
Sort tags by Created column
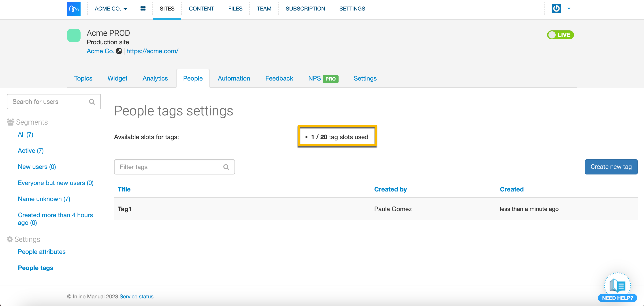(x=512, y=189)
